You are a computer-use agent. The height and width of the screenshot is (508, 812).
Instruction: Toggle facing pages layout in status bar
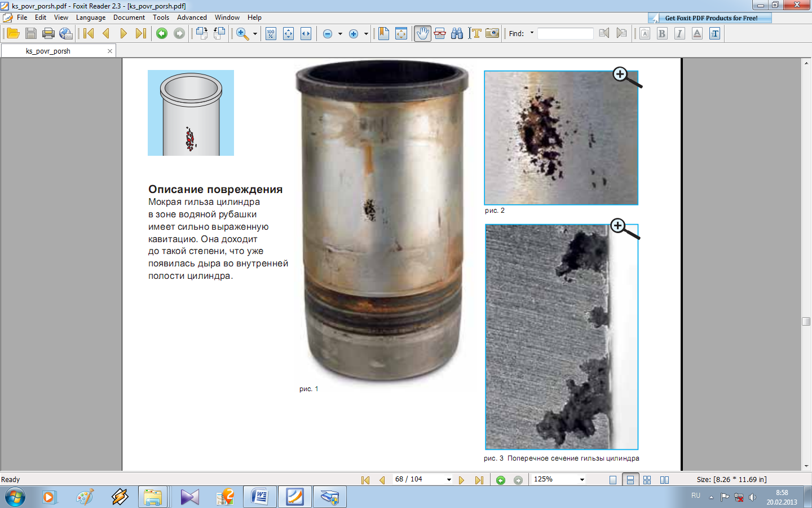point(665,480)
